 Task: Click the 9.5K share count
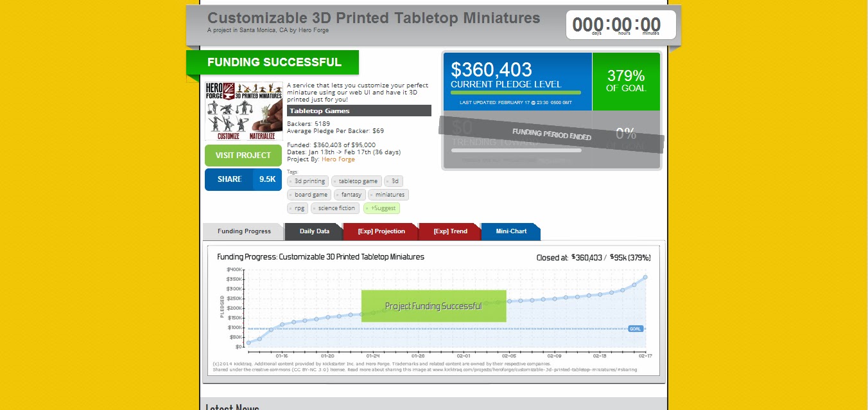pos(267,179)
